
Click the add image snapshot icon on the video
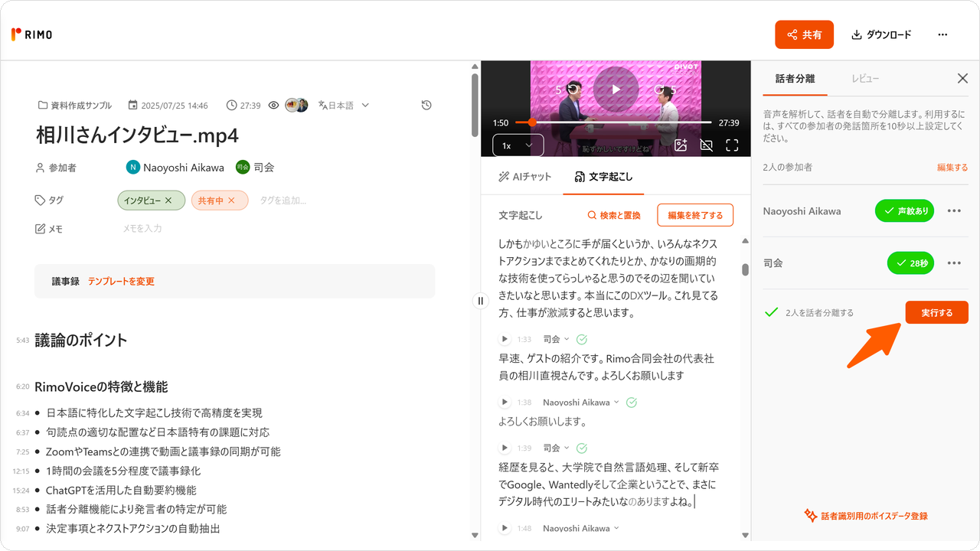681,145
